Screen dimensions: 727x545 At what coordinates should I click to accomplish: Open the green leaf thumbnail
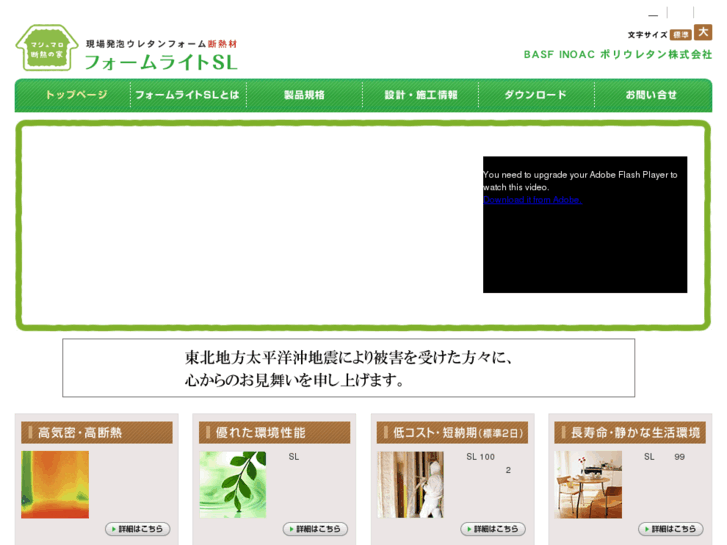[233, 485]
